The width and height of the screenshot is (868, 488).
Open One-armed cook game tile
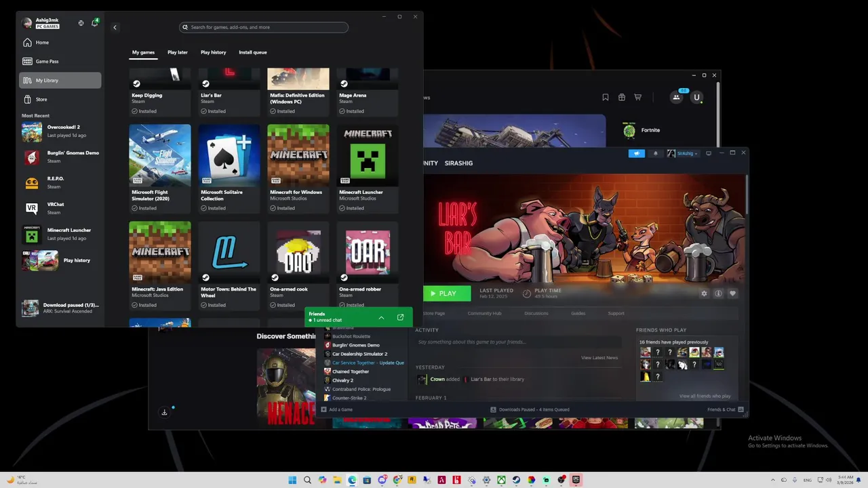[298, 264]
